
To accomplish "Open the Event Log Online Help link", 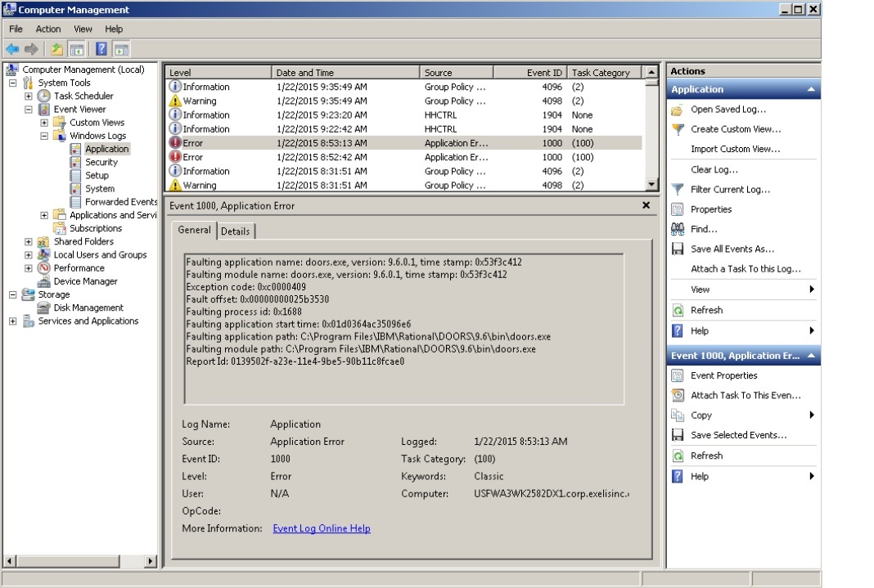I will 321,528.
